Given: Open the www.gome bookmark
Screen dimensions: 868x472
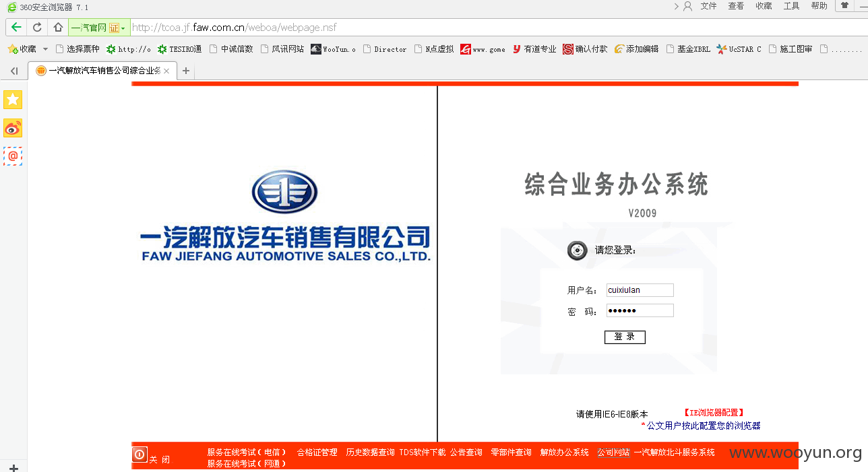Looking at the screenshot, I should pyautogui.click(x=483, y=49).
